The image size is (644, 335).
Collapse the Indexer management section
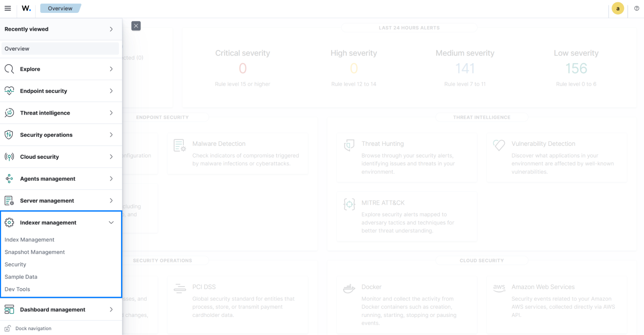tap(111, 222)
